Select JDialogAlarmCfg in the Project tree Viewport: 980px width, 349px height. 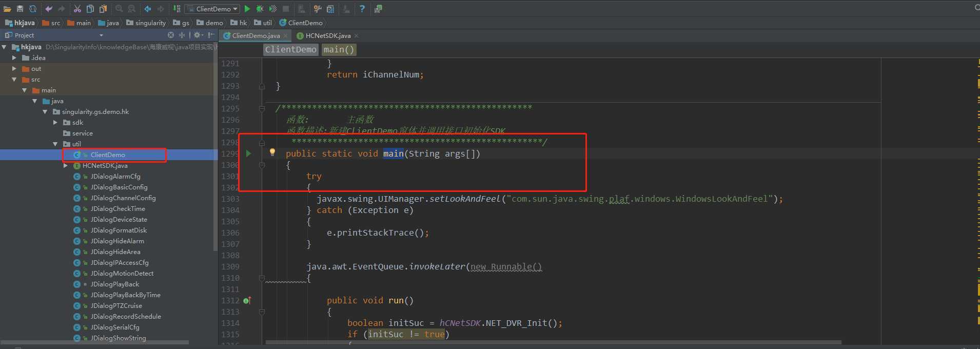115,176
